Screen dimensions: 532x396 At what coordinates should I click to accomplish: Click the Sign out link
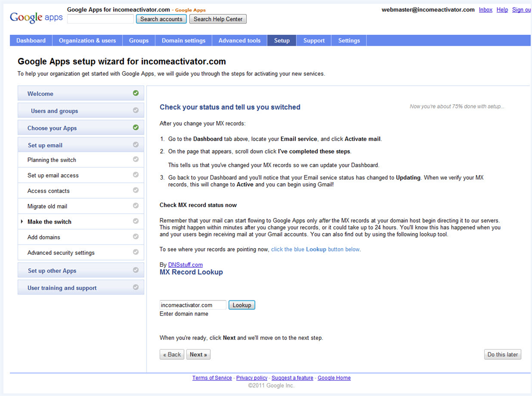point(522,10)
